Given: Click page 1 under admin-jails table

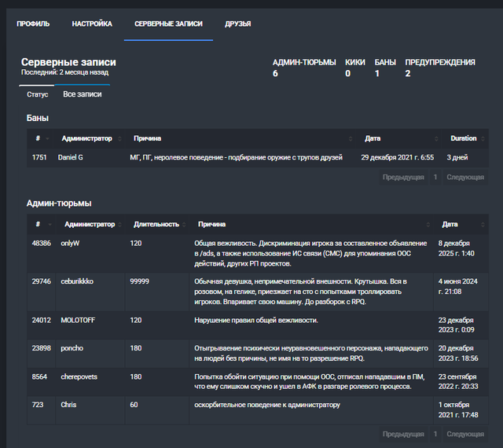Looking at the screenshot, I should (x=435, y=434).
